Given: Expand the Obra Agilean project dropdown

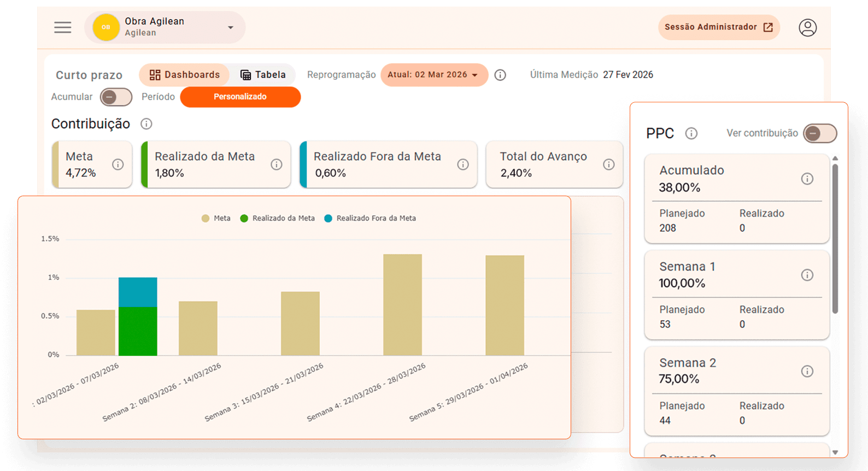Looking at the screenshot, I should [231, 27].
